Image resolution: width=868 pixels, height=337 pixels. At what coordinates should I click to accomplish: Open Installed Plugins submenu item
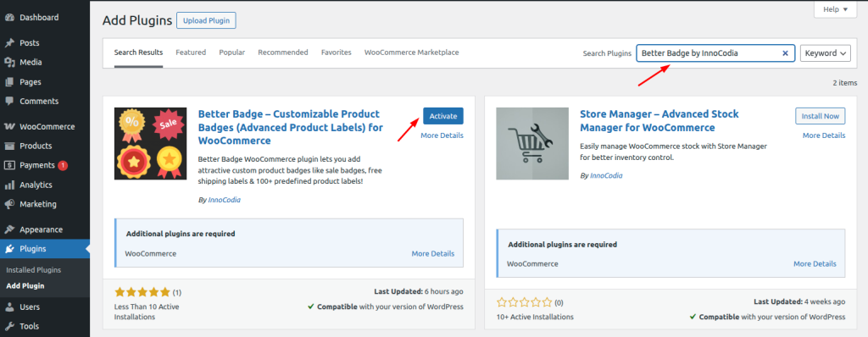click(34, 270)
